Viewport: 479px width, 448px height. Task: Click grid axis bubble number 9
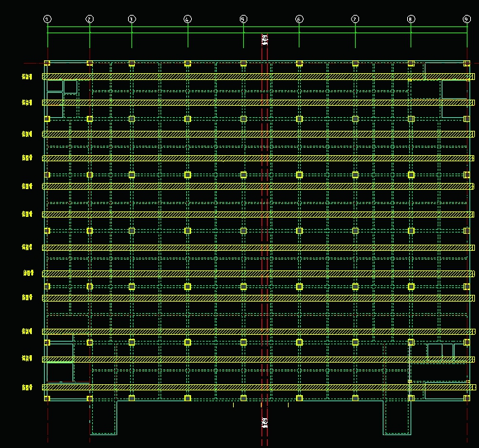466,19
